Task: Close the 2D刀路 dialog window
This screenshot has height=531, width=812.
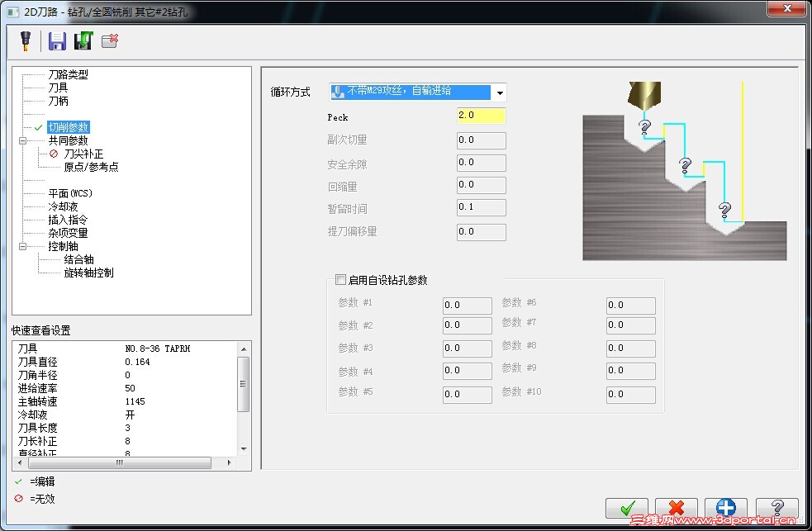Action: pyautogui.click(x=786, y=9)
